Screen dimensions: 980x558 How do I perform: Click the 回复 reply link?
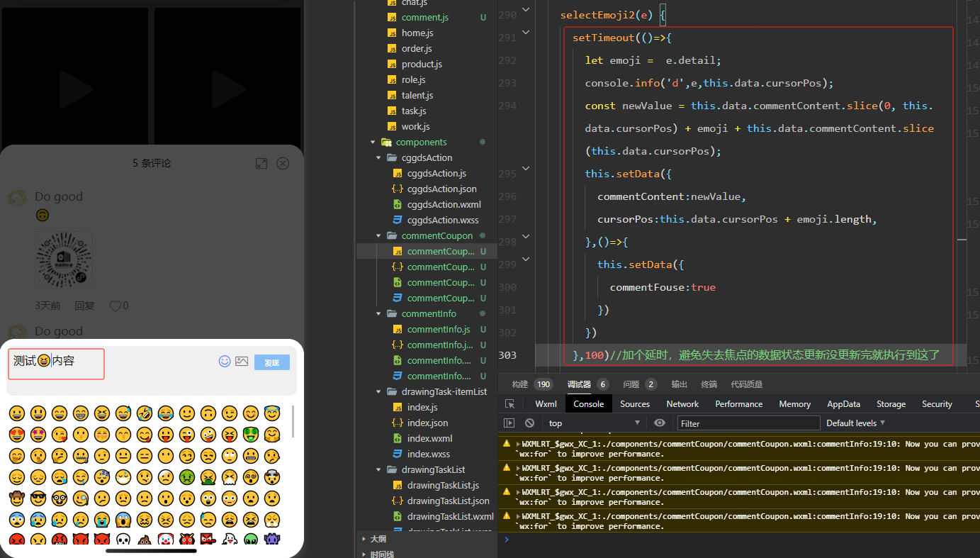(84, 306)
